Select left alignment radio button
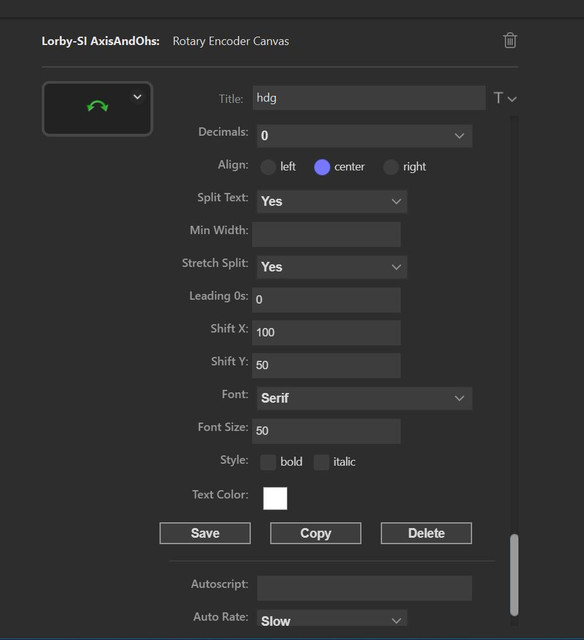The height and width of the screenshot is (640, 584). [x=268, y=167]
